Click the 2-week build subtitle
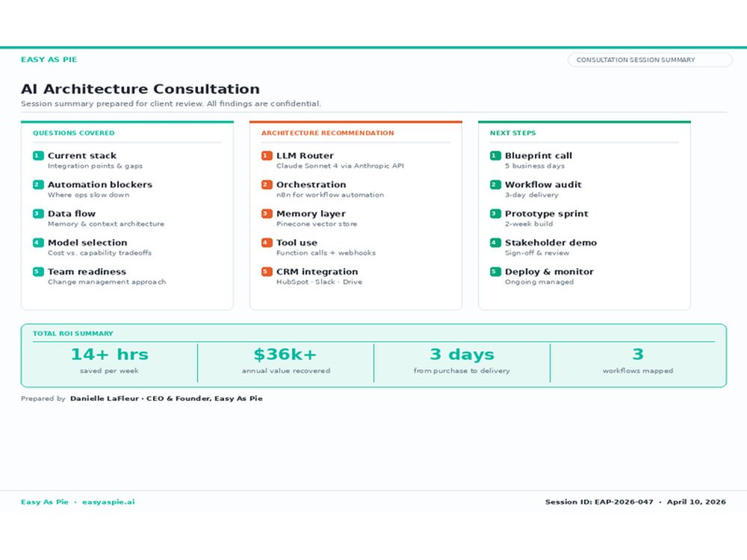The height and width of the screenshot is (560, 747). pos(530,224)
